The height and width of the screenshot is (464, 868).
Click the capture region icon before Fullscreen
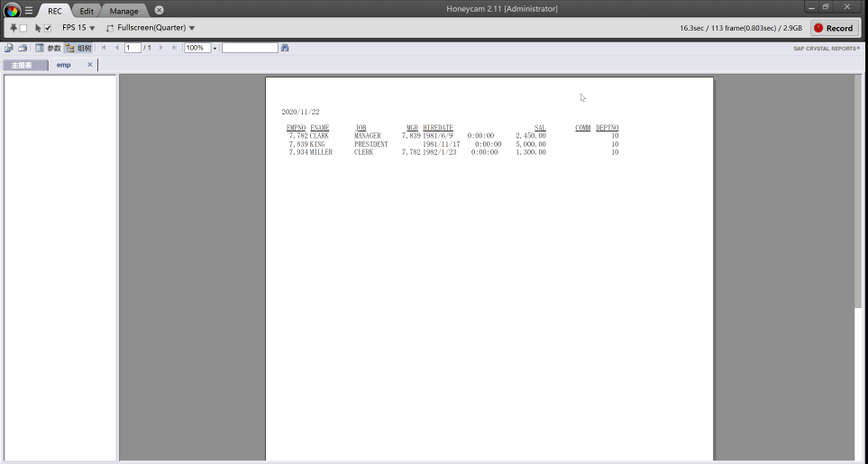pos(110,28)
